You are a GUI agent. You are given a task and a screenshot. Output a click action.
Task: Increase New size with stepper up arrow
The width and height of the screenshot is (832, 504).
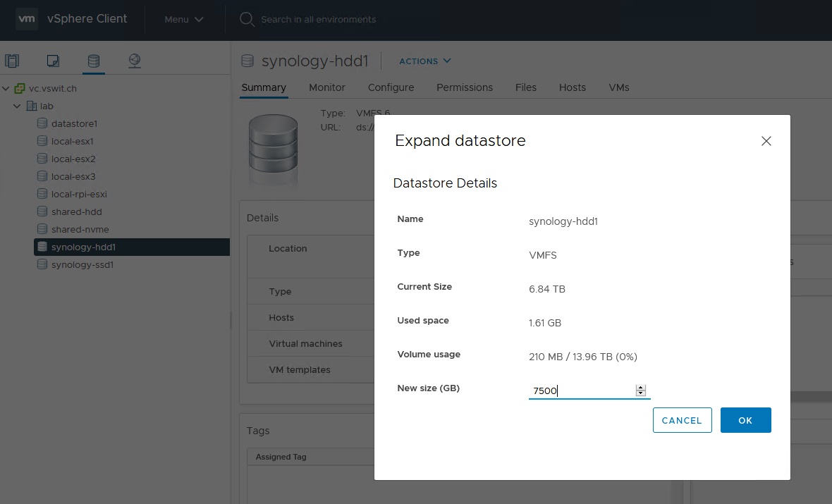point(640,388)
